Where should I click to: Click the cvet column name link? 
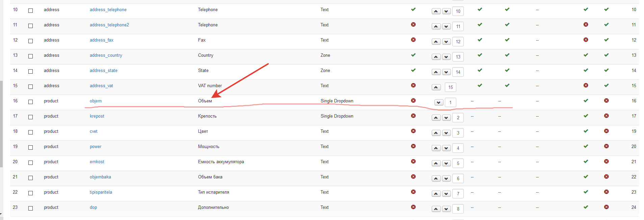click(93, 131)
